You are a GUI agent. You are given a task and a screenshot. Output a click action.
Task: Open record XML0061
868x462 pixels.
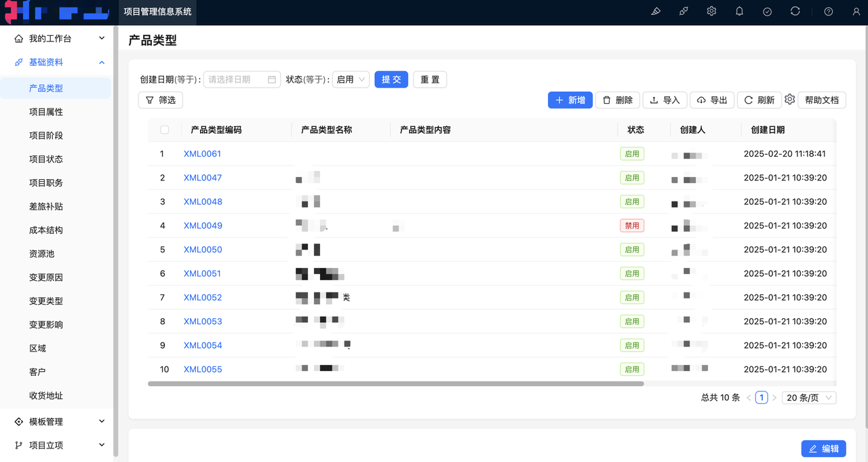[x=203, y=154]
